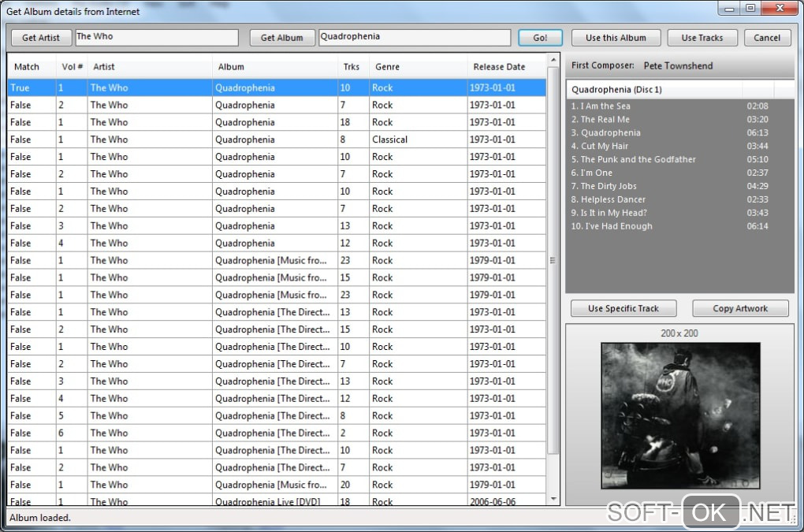Start the search with the Go! button
Screen dimensions: 804x532
pyautogui.click(x=540, y=37)
